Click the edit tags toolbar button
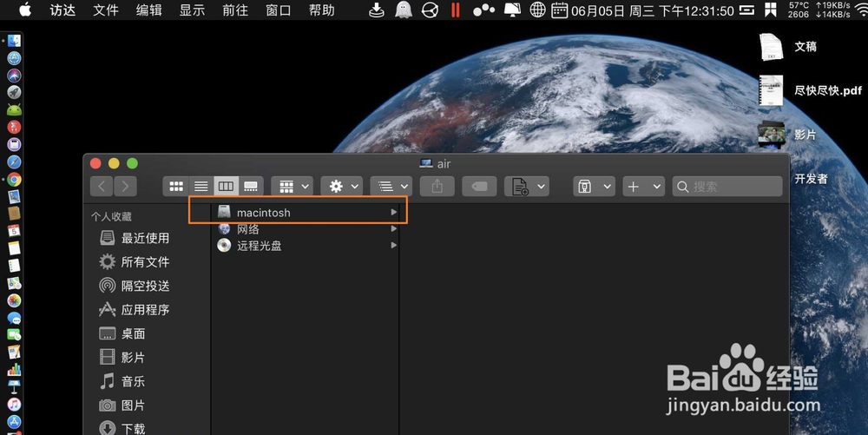Viewport: 868px width, 435px height. (479, 187)
